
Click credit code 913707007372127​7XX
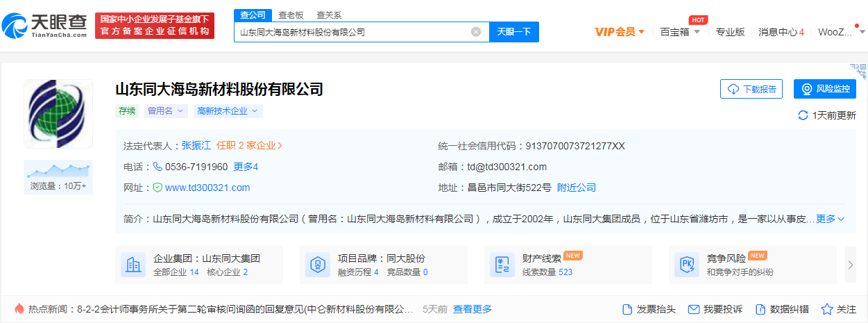coord(575,146)
